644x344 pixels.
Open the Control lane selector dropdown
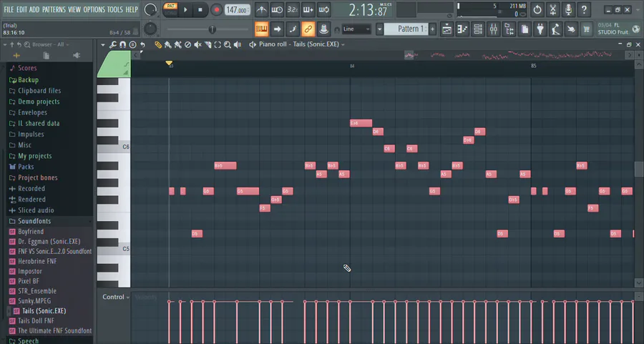click(116, 297)
